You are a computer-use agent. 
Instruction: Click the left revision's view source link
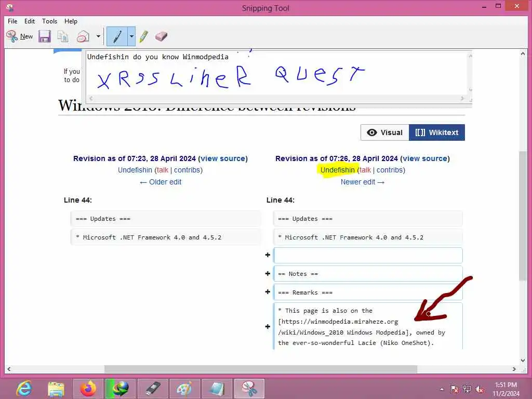(223, 158)
